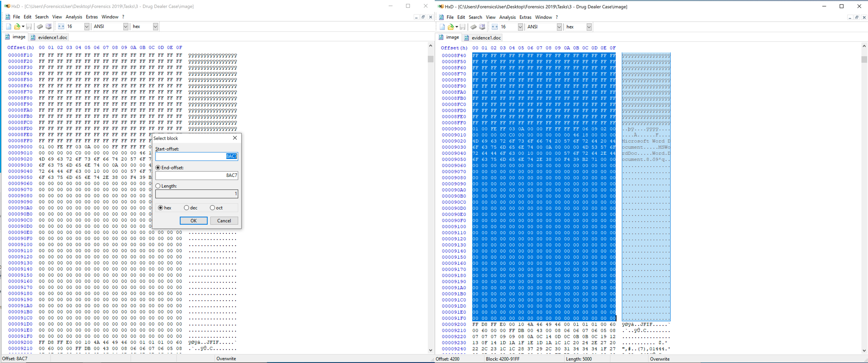868x363 pixels.
Task: Click Open disk icon in left HxD toolbar
Action: pyautogui.click(x=48, y=26)
